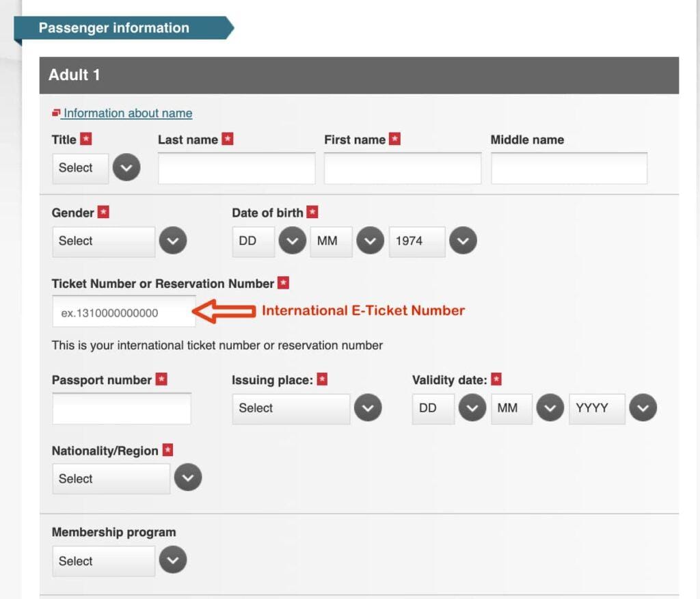Click the international ticket number hint text
700x599 pixels.
click(217, 345)
